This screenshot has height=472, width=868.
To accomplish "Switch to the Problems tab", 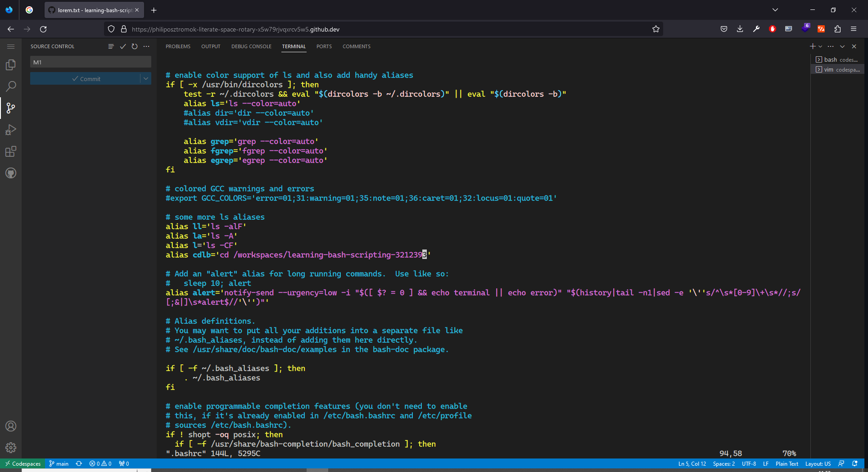I will pos(178,46).
